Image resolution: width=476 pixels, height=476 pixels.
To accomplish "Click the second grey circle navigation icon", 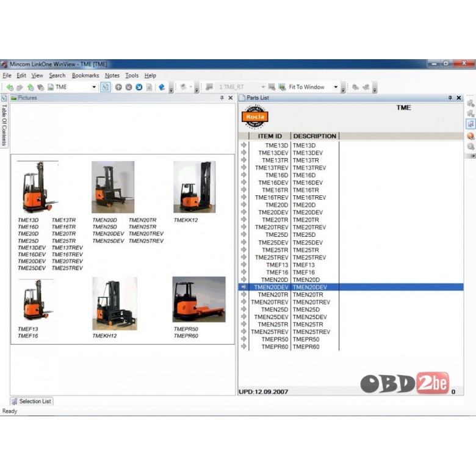I will (129, 87).
